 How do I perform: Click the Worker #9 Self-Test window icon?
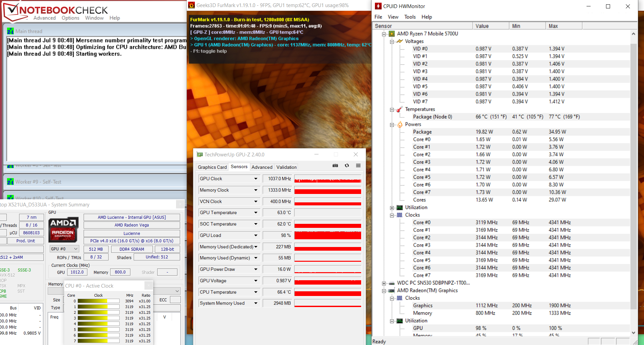10,182
